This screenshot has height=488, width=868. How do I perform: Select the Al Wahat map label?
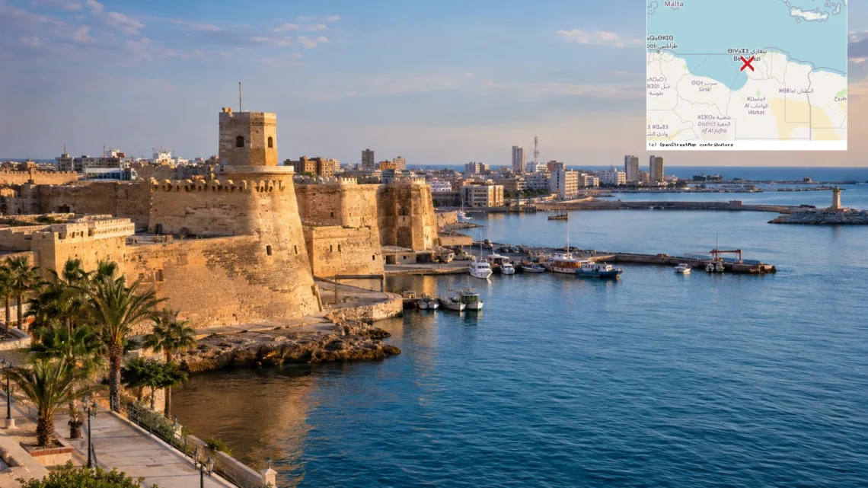coord(756,108)
